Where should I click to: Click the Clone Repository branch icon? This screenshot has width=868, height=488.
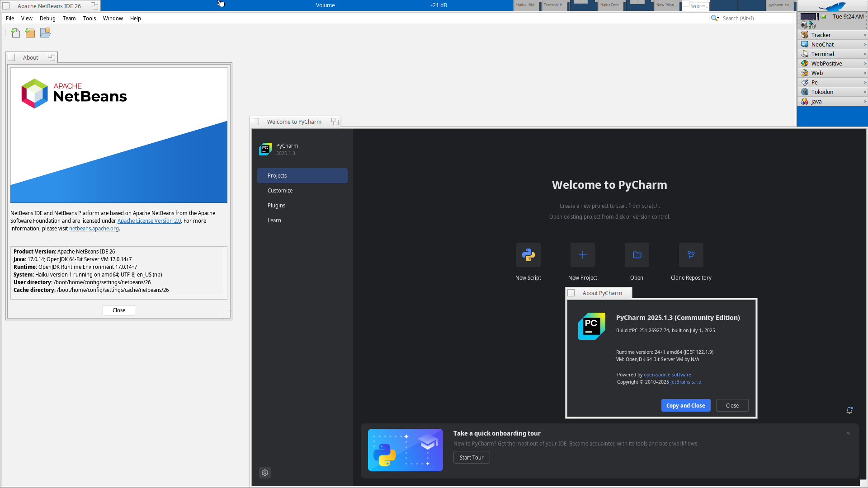691,255
